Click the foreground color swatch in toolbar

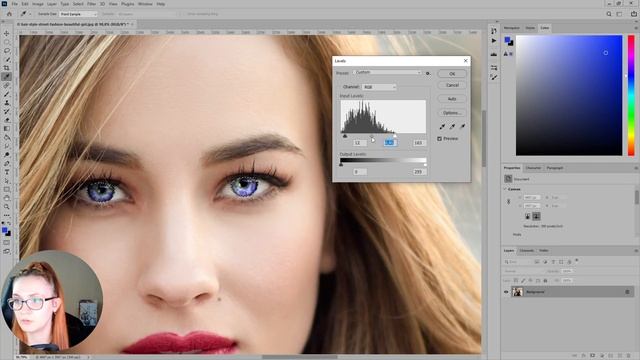(5, 231)
